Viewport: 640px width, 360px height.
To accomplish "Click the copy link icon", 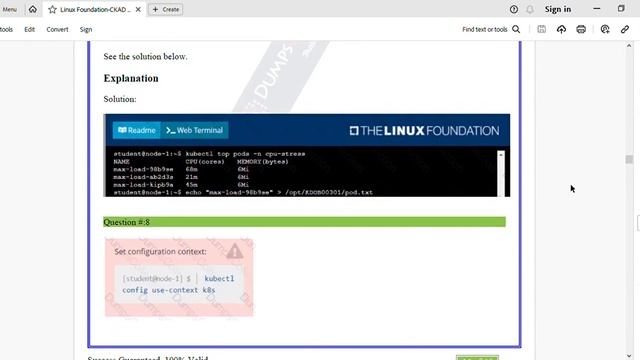I will (625, 29).
